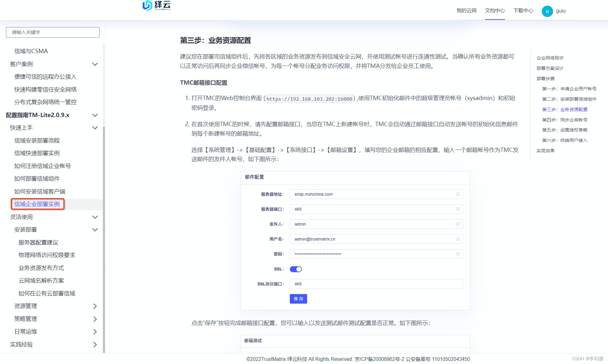Open 物理网络访问权限要求 page
Image resolution: width=608 pixels, height=364 pixels.
47,255
